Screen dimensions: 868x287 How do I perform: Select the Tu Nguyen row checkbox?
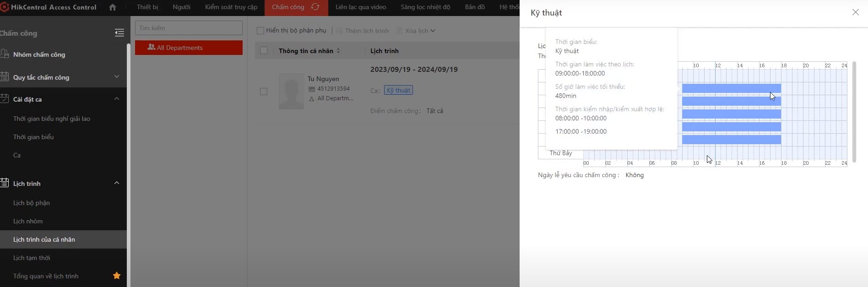(x=264, y=92)
